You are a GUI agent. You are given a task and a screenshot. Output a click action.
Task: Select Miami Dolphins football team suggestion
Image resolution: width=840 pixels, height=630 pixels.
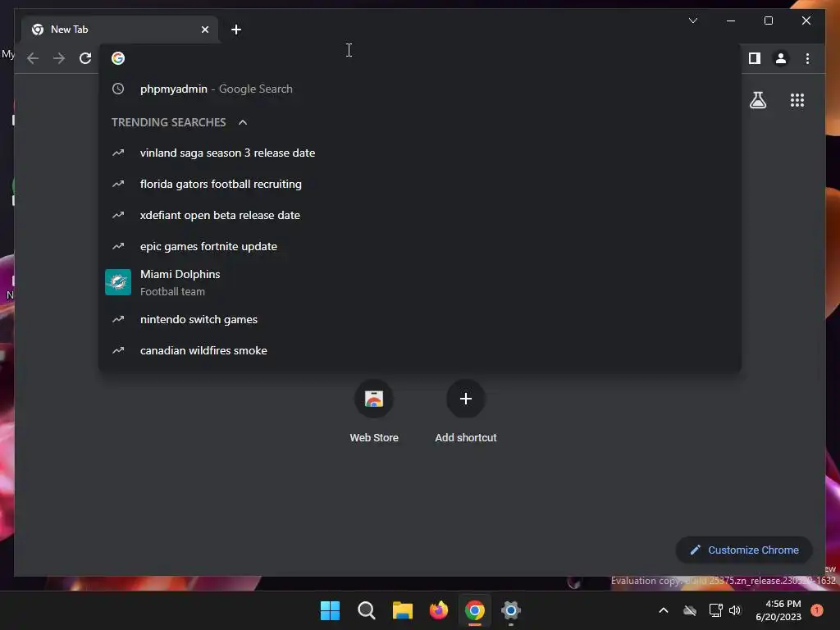(420, 282)
